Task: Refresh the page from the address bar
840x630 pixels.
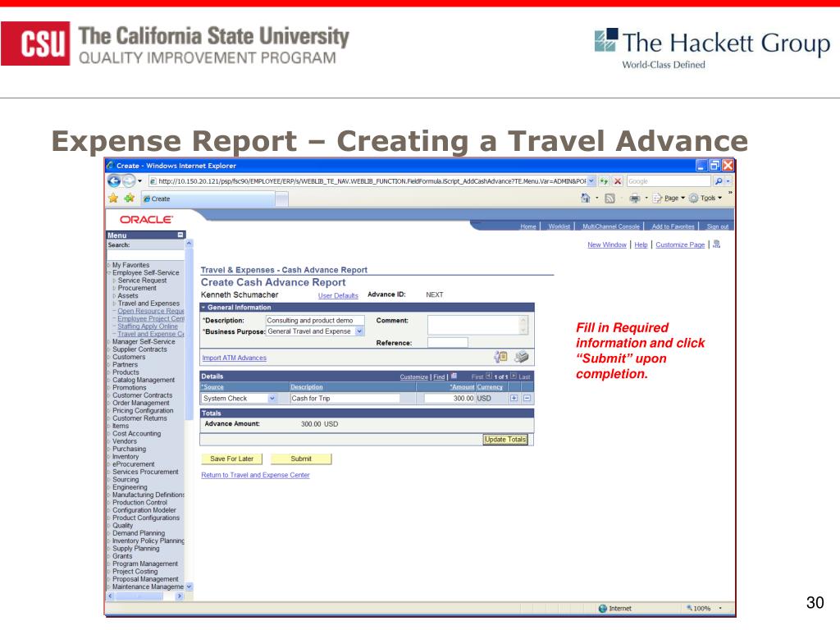Action: click(604, 181)
